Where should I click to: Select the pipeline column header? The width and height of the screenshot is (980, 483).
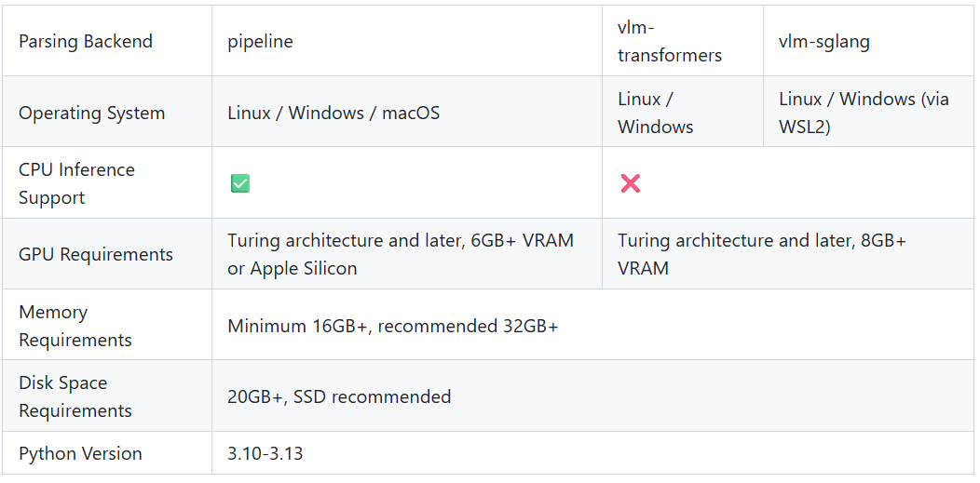pos(260,42)
